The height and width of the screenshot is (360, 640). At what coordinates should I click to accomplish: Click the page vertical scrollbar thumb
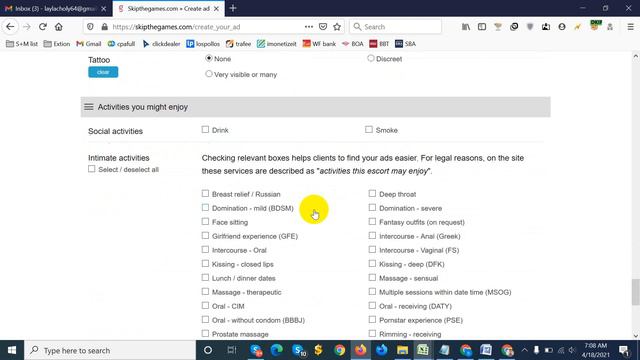(636, 292)
